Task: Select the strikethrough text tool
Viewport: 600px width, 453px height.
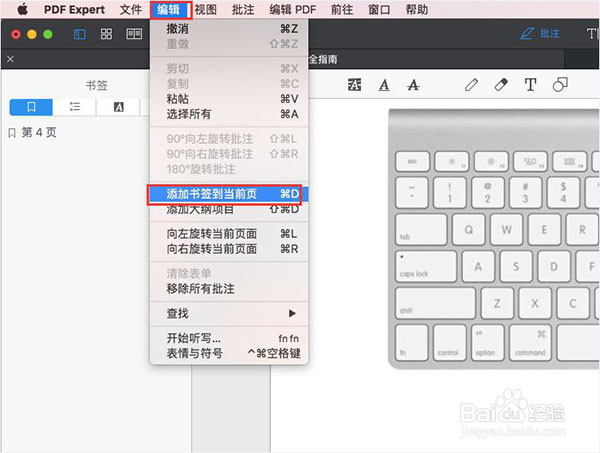Action: point(413,85)
